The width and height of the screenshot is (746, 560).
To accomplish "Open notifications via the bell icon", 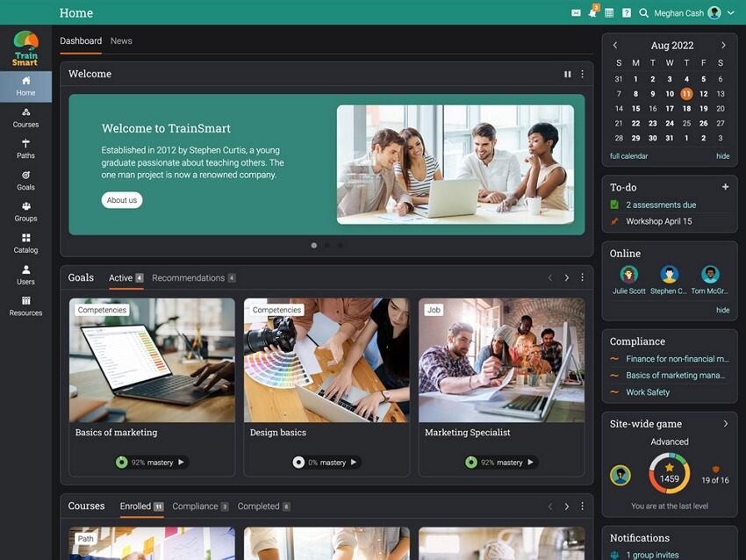I will click(x=591, y=12).
